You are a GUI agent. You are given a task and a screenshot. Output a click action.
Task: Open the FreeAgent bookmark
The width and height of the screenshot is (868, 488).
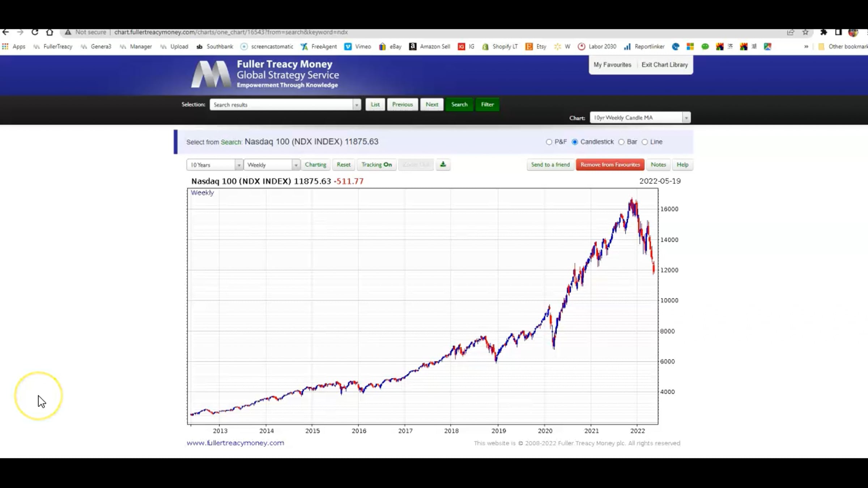click(x=319, y=47)
